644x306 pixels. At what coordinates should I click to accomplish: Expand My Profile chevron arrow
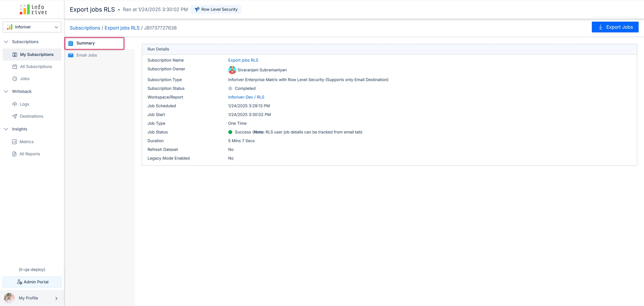click(56, 298)
